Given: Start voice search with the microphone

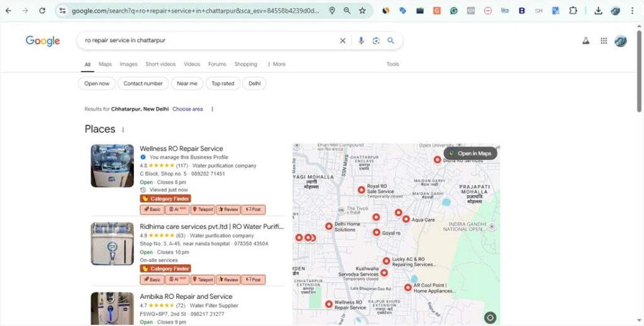Looking at the screenshot, I should click(361, 40).
